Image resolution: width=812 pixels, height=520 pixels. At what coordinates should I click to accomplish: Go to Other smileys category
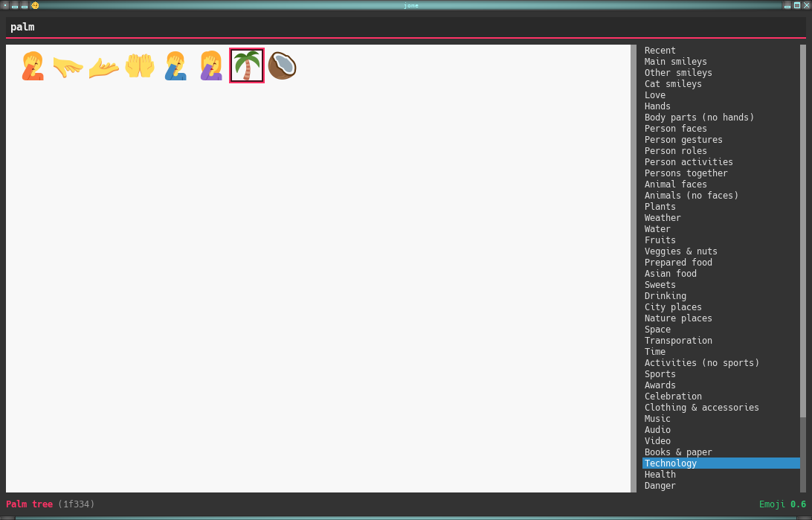coord(721,72)
